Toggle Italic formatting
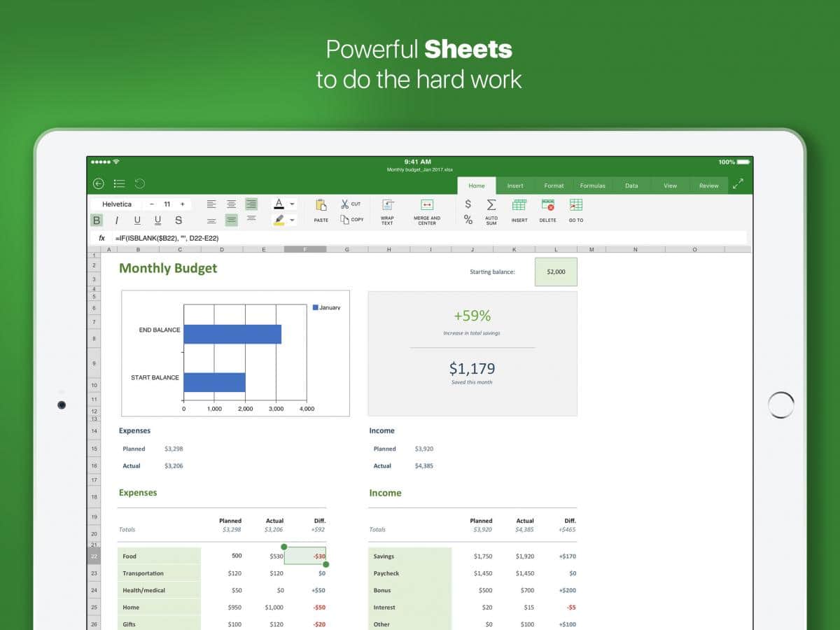Screen dimensions: 840x630 click(x=116, y=220)
